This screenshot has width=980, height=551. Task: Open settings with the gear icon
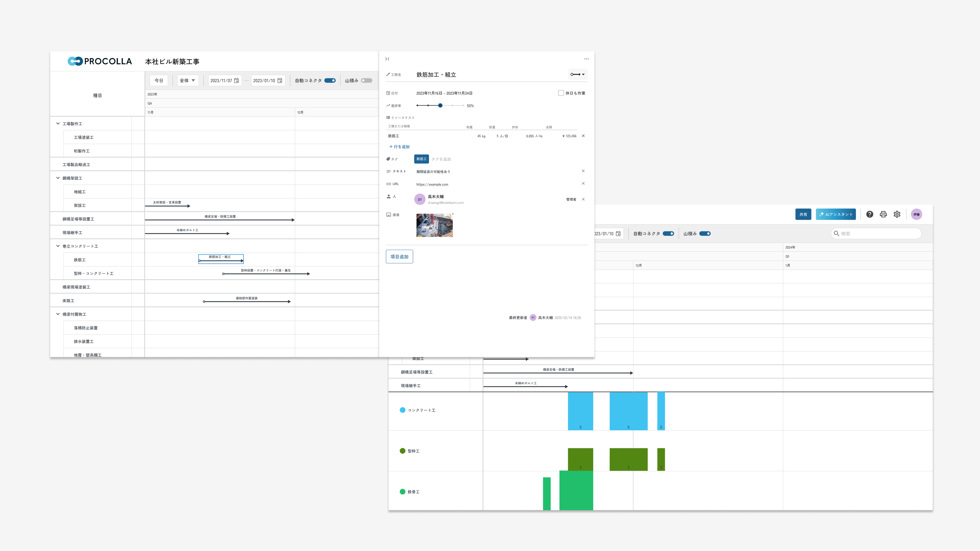pyautogui.click(x=897, y=215)
